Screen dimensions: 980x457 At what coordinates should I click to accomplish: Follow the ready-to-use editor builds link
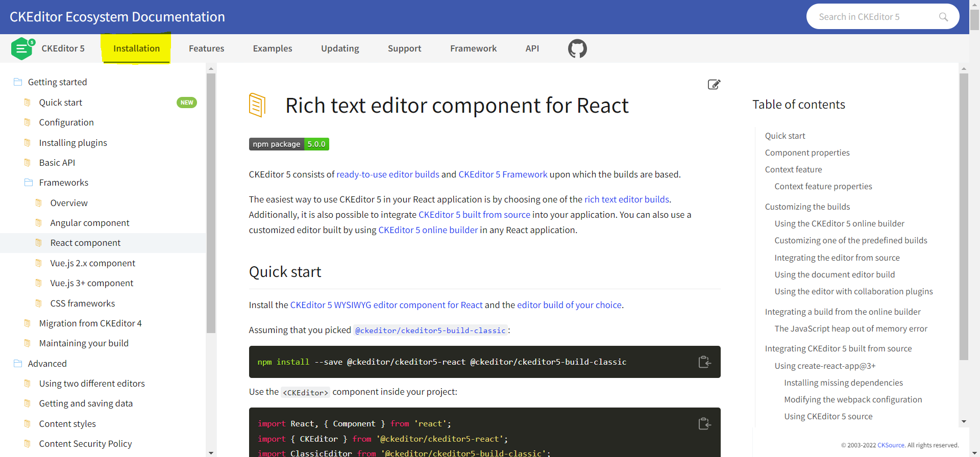tap(388, 174)
